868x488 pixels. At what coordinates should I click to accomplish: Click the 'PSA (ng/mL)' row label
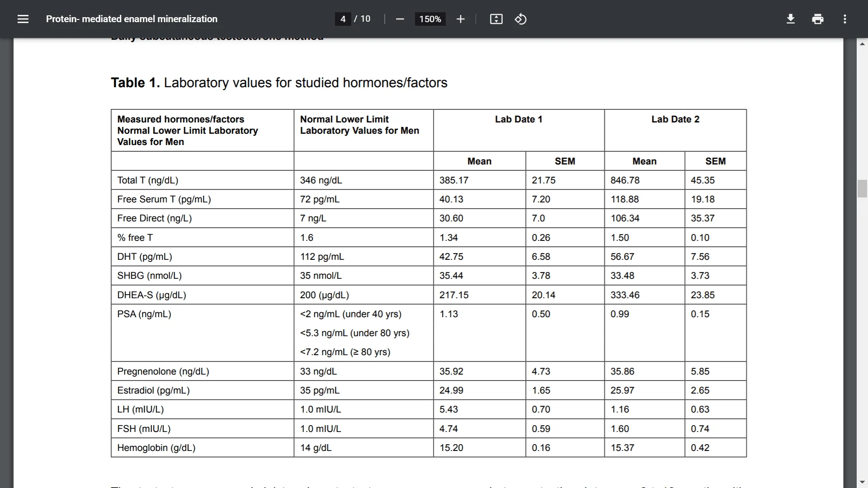point(144,314)
